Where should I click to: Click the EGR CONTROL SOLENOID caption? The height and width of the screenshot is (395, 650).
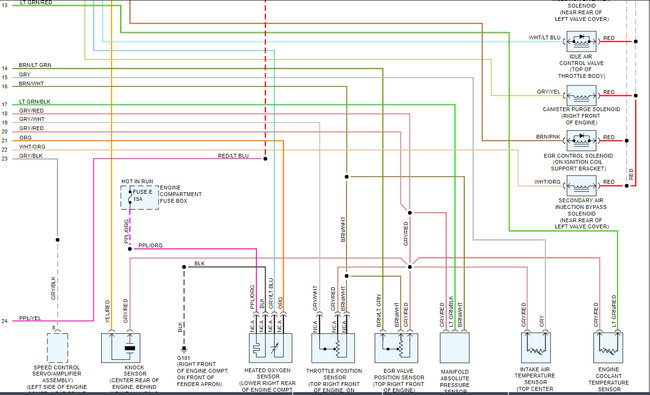(578, 162)
